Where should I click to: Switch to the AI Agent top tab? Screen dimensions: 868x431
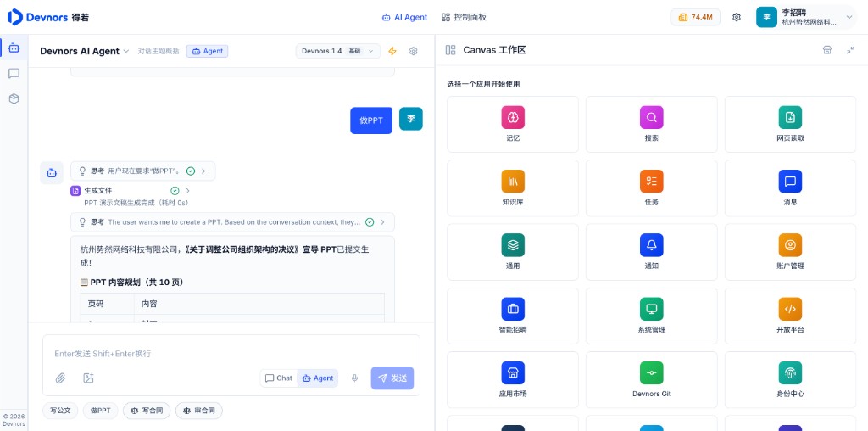[x=404, y=17]
